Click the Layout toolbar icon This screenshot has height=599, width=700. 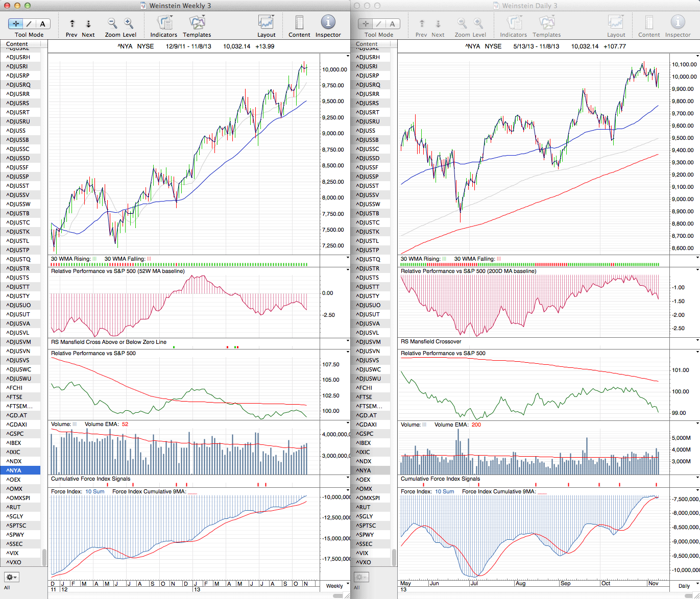pyautogui.click(x=266, y=23)
